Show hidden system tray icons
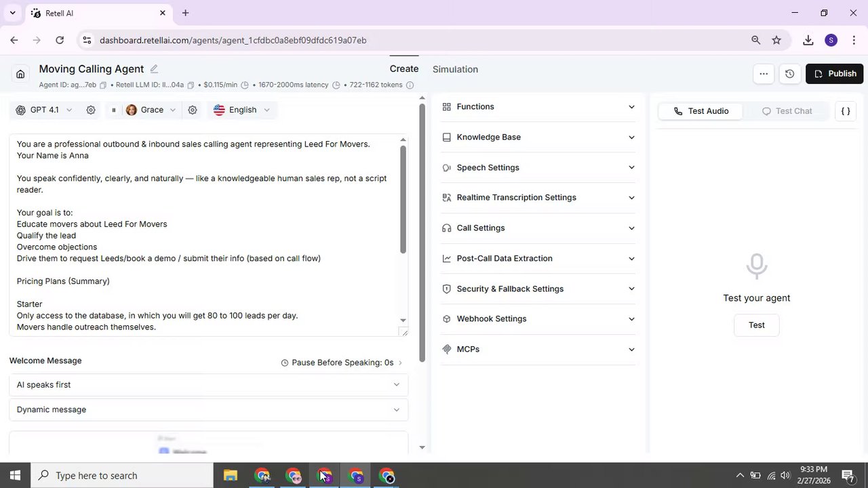This screenshot has width=868, height=488. (740, 475)
